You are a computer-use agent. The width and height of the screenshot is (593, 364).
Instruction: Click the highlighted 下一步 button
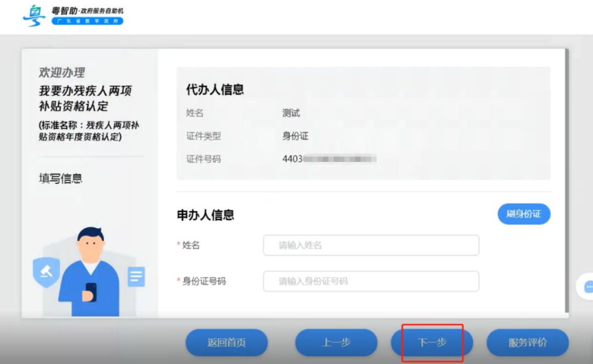click(x=431, y=342)
